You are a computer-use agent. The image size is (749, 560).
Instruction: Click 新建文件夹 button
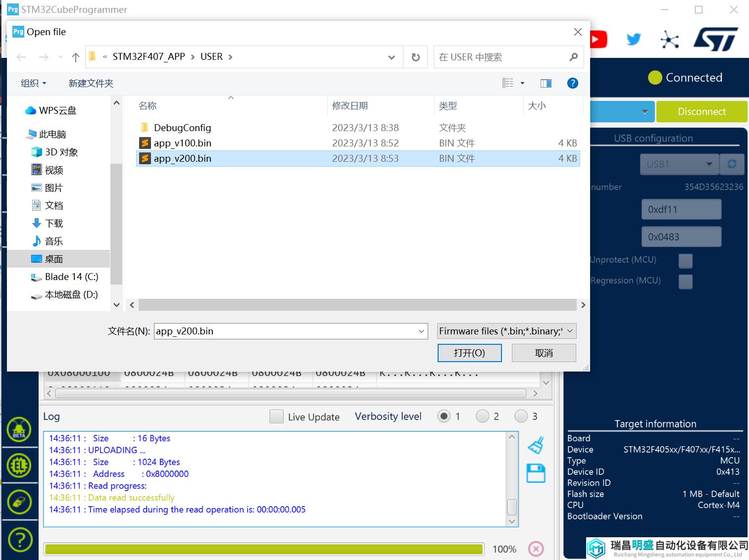point(91,83)
